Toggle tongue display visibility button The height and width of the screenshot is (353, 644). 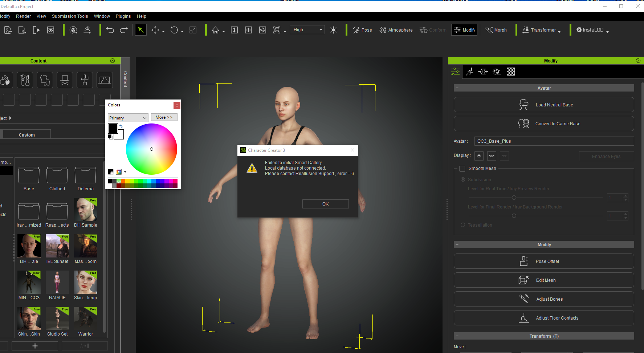click(505, 156)
